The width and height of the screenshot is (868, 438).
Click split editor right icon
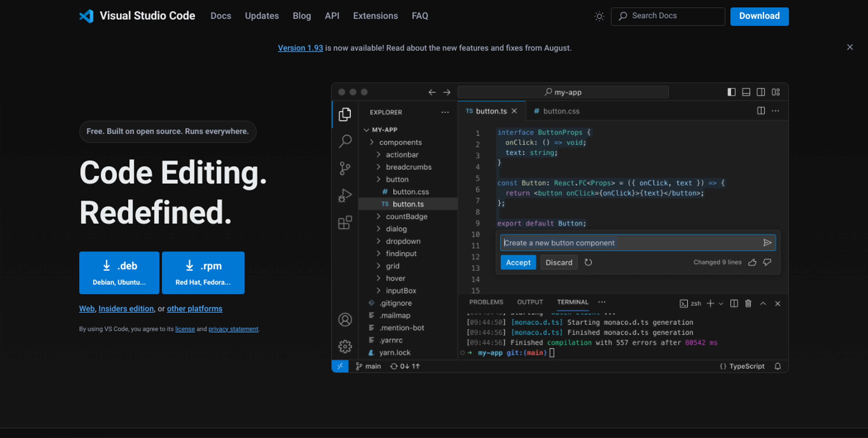pyautogui.click(x=761, y=111)
